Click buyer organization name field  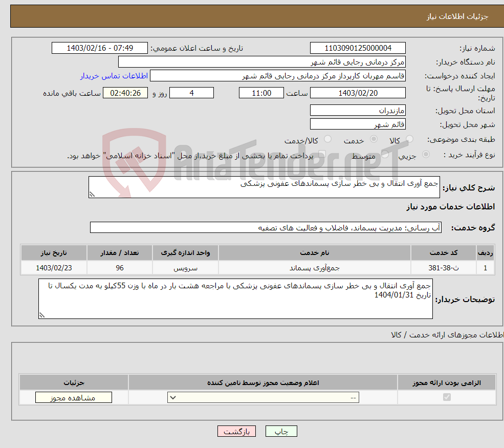click(x=262, y=62)
